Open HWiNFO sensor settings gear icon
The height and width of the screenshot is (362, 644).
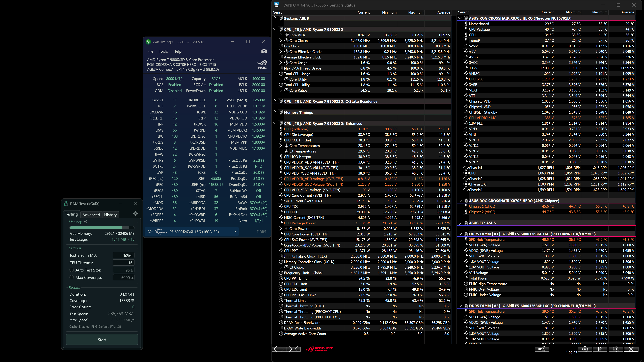click(x=615, y=349)
